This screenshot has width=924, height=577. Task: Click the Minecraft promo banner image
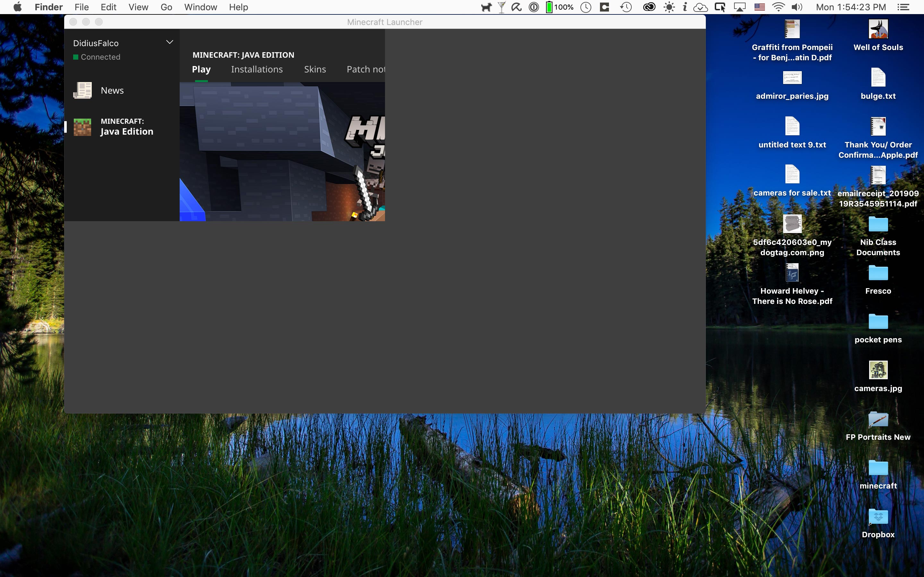282,152
